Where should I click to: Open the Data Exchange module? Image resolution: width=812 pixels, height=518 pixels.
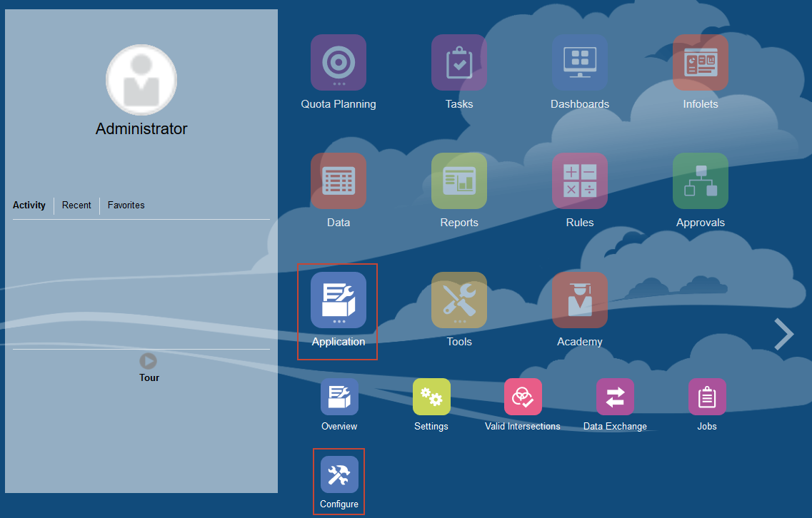click(x=615, y=397)
